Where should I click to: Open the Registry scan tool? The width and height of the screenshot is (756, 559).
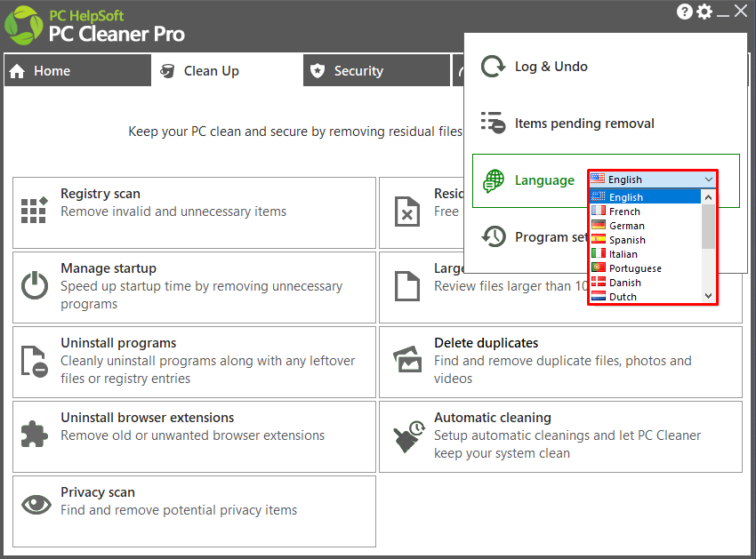[x=194, y=213]
